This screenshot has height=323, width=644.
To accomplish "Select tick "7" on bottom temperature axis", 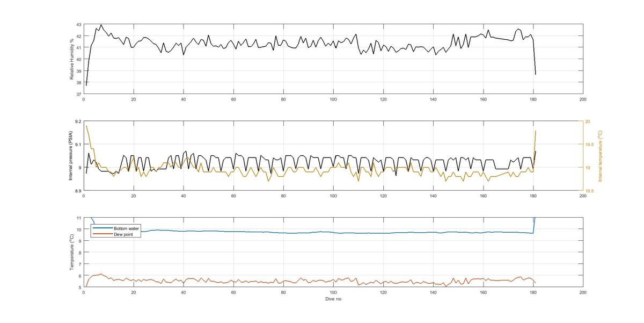I will (x=79, y=264).
